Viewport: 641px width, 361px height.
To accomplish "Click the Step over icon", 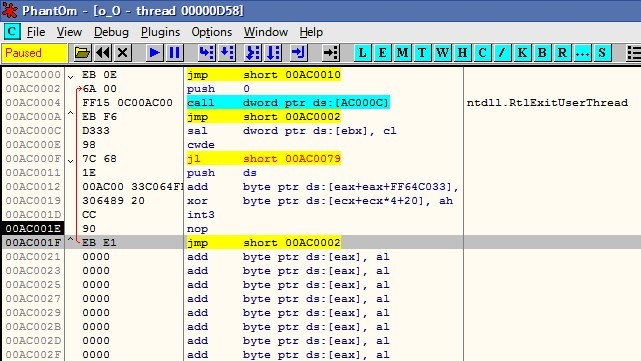I will [x=227, y=53].
